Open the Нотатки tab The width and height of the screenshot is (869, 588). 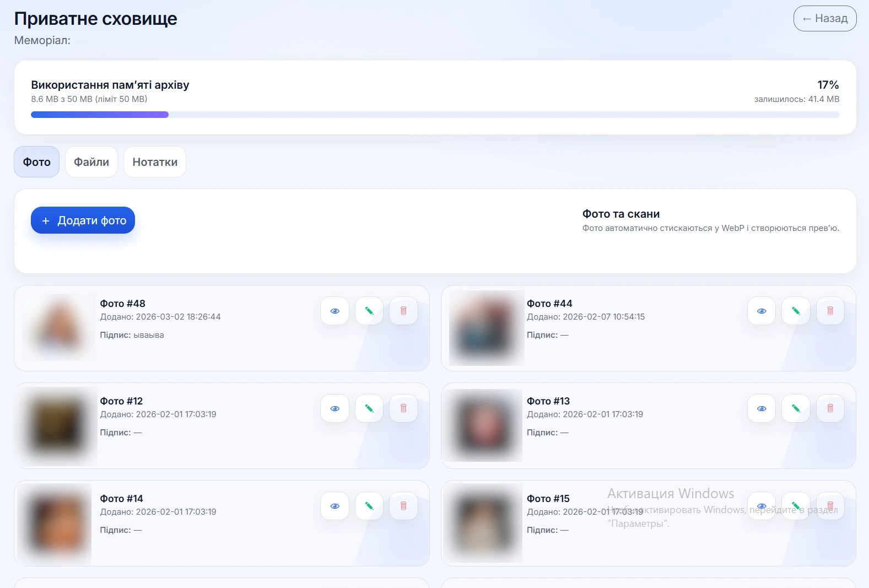point(155,162)
